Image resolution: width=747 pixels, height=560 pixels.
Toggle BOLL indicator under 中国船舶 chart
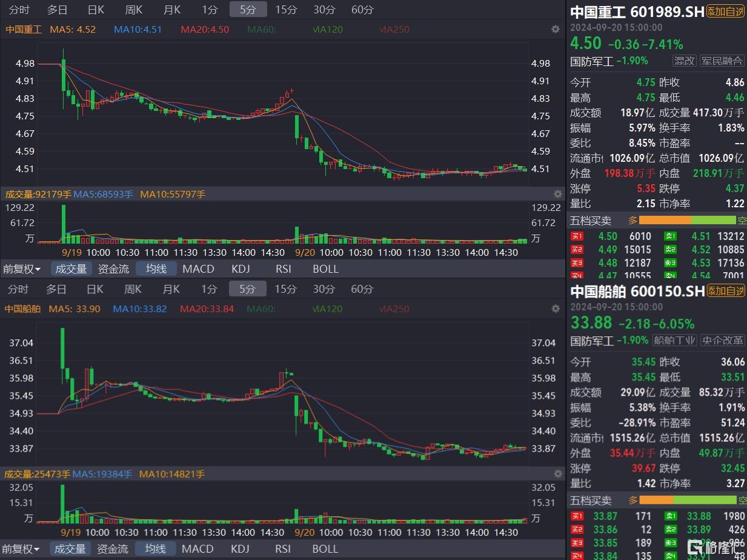pyautogui.click(x=325, y=549)
